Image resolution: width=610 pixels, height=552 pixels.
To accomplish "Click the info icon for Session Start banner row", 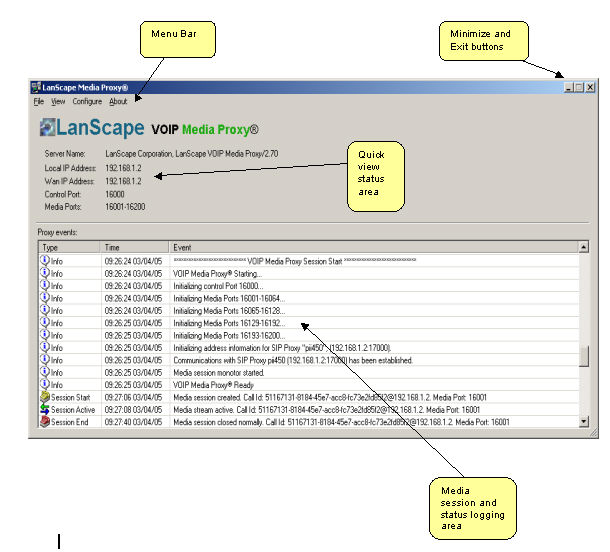I will click(x=45, y=260).
